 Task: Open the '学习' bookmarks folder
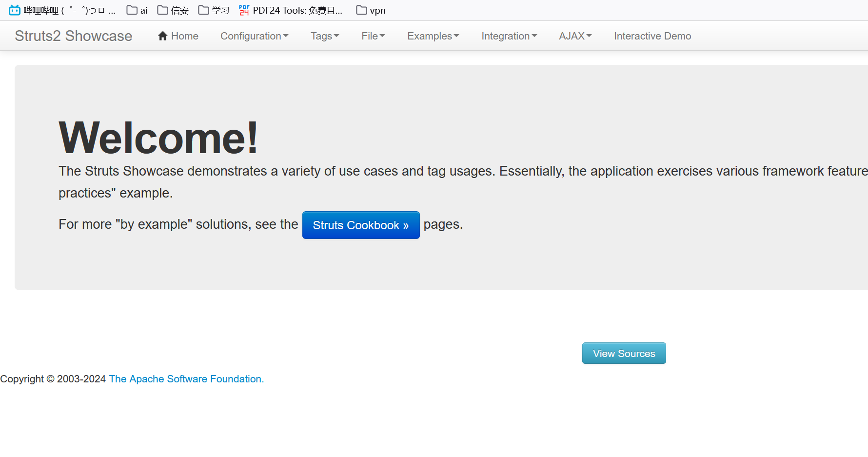pyautogui.click(x=214, y=10)
